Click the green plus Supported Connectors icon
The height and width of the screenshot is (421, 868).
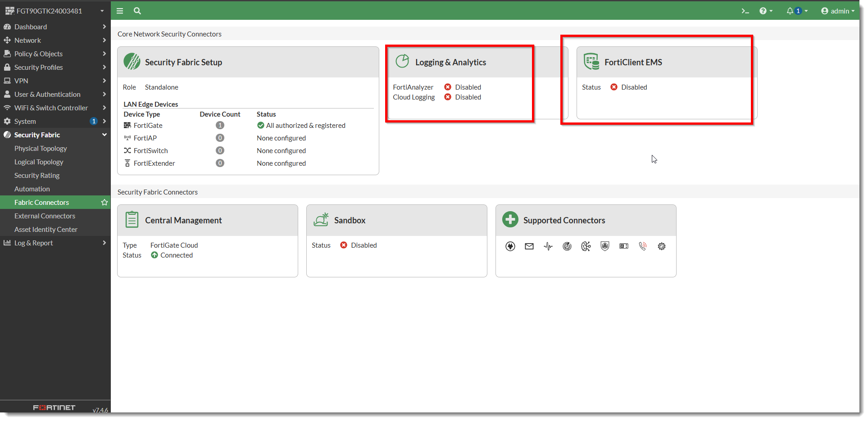[x=509, y=220]
